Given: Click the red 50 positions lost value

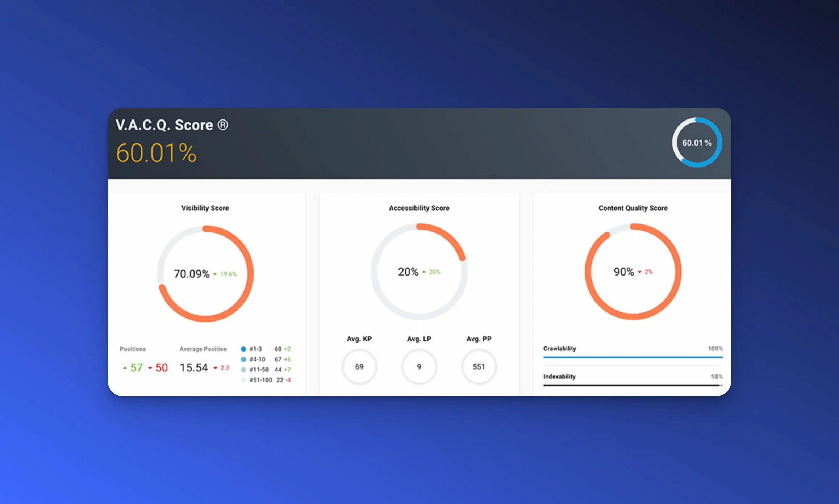Looking at the screenshot, I should (162, 367).
